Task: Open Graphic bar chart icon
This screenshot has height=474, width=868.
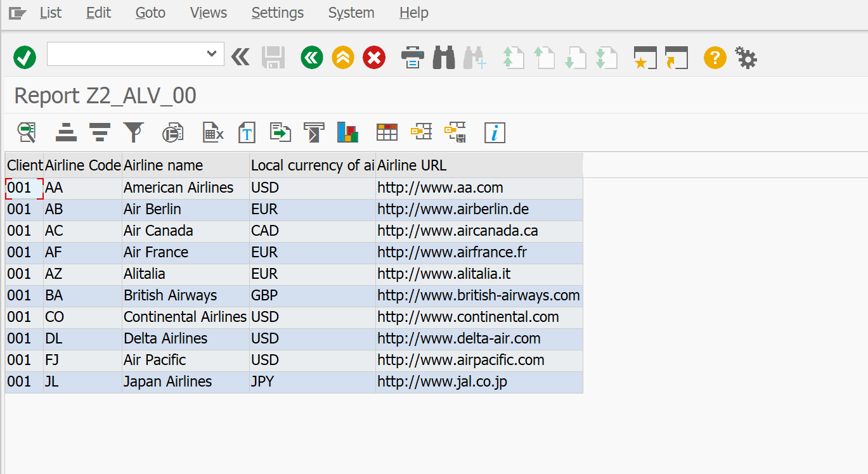Action: [348, 132]
